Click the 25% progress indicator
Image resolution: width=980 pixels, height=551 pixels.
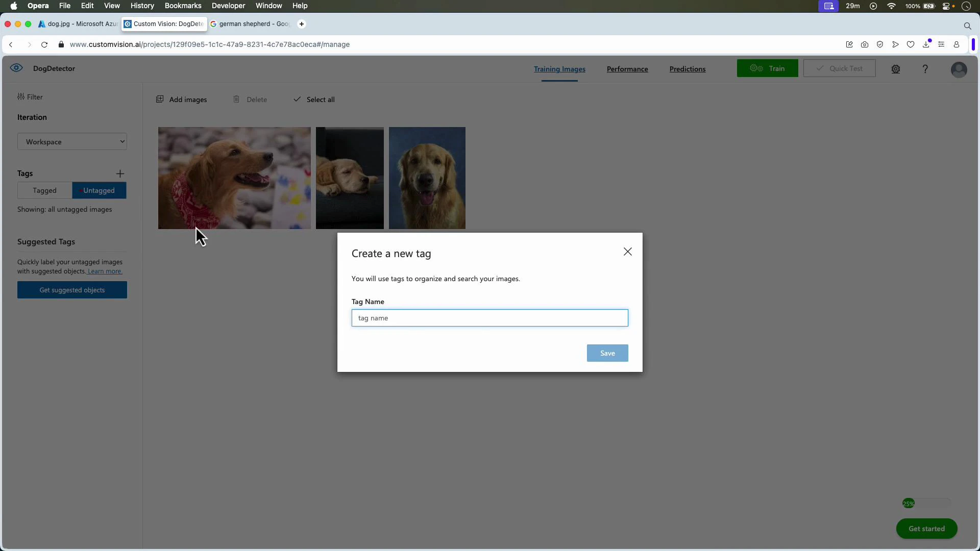909,504
